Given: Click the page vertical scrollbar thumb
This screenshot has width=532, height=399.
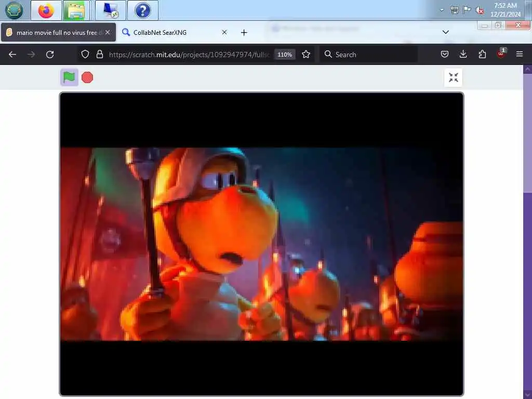Looking at the screenshot, I should pyautogui.click(x=527, y=133).
